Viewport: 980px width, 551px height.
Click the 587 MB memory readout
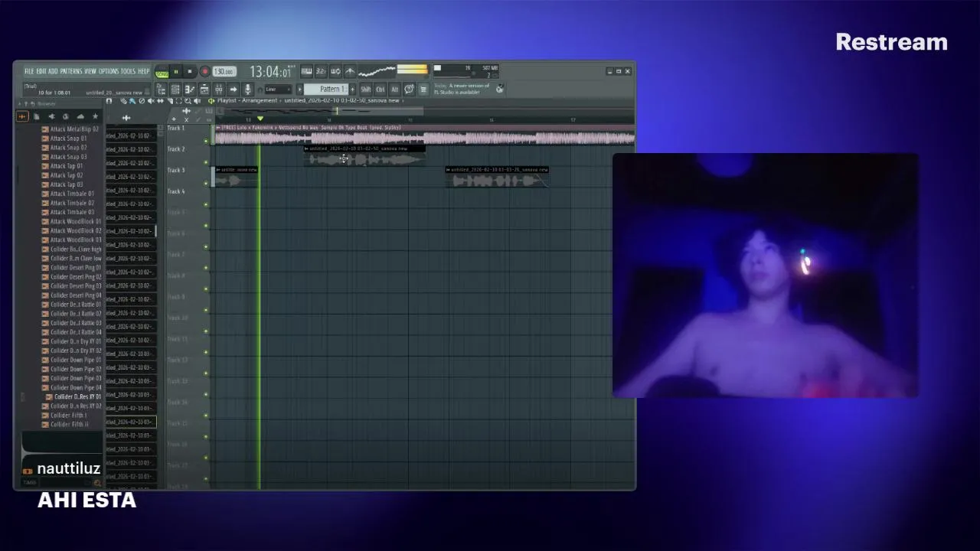(x=490, y=68)
